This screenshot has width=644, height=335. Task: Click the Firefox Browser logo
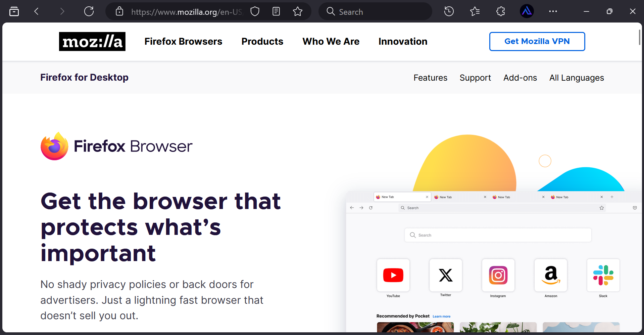click(x=116, y=146)
